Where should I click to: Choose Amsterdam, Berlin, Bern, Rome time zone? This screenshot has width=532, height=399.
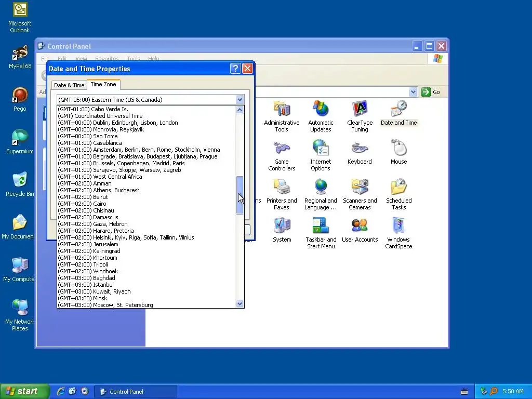point(146,150)
